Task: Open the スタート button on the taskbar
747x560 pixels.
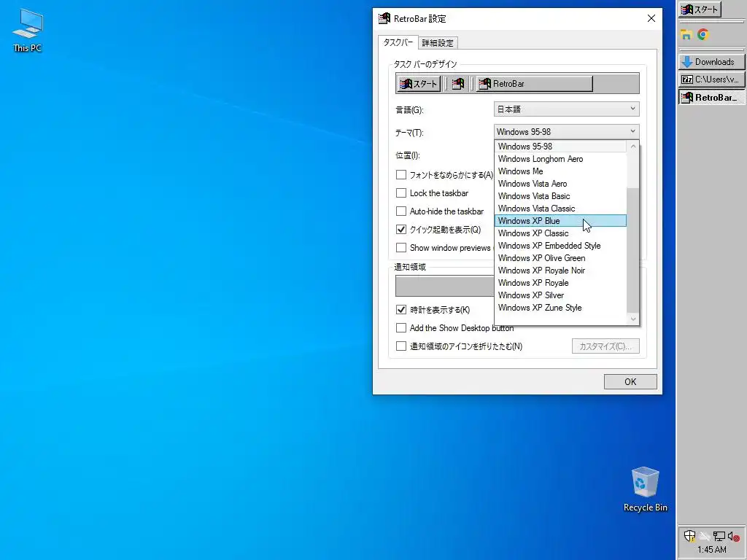Action: (x=700, y=9)
